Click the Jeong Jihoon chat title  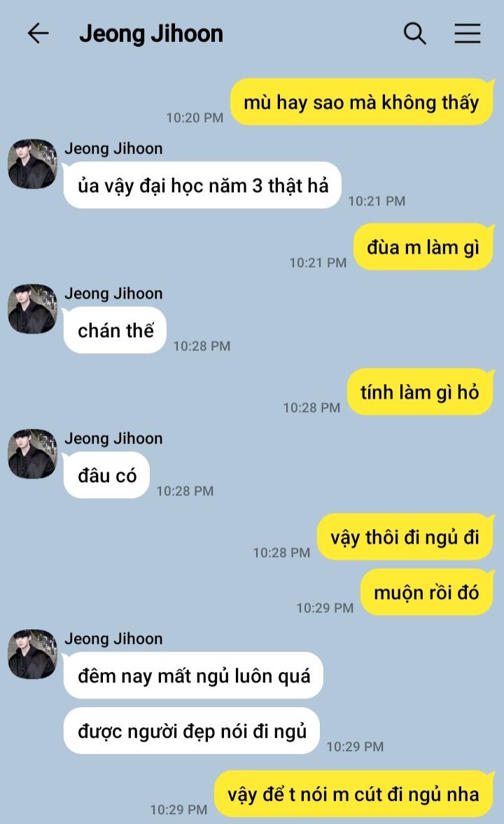[x=151, y=34]
